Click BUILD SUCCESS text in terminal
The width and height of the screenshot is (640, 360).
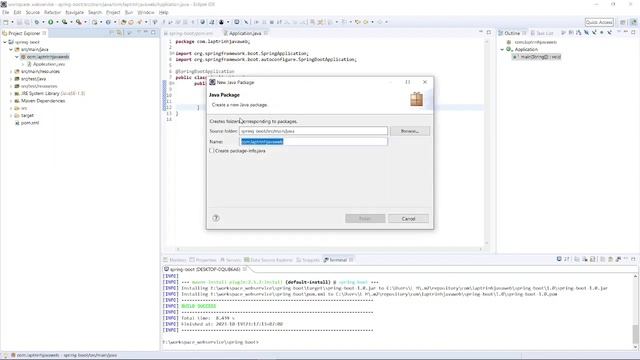coord(199,306)
